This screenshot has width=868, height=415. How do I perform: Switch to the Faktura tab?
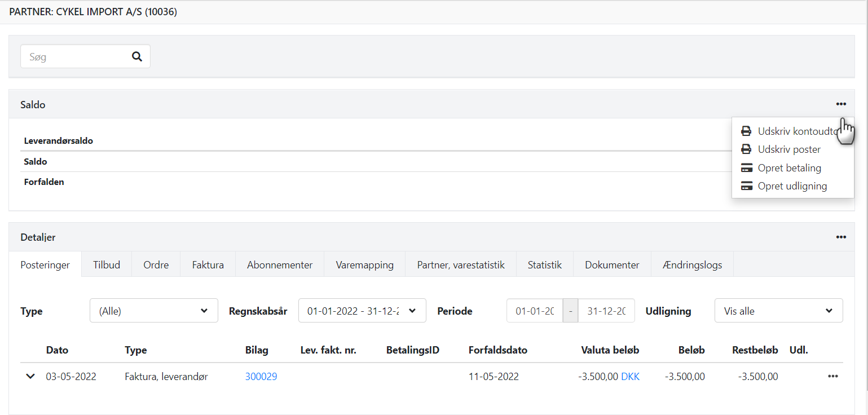(x=208, y=264)
